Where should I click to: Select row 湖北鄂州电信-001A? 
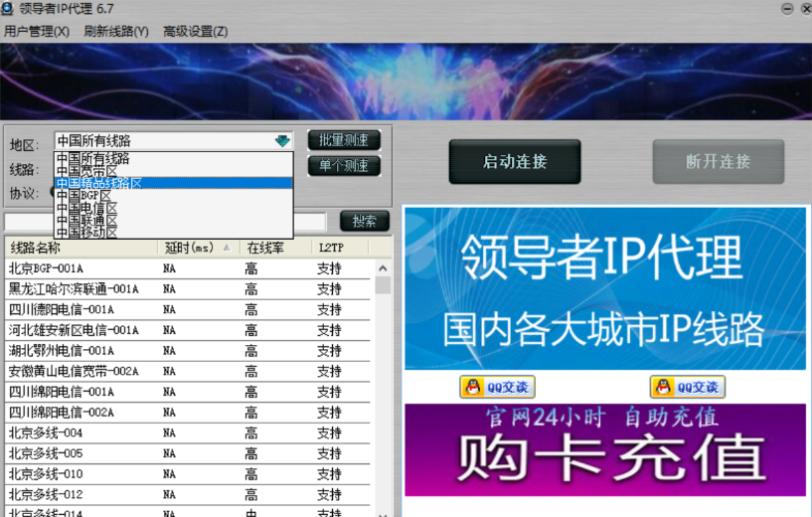click(x=188, y=351)
